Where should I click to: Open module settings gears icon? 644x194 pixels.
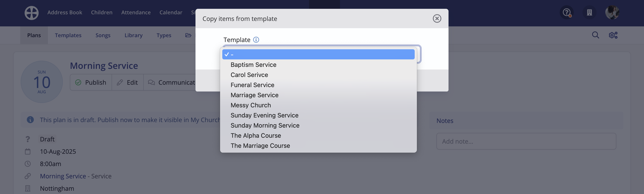coord(613,35)
